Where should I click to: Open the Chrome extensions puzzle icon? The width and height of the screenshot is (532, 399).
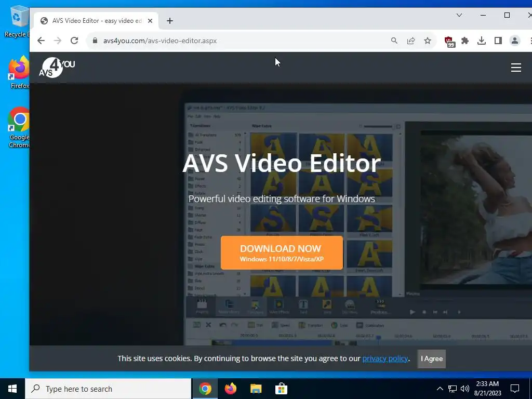[x=465, y=41]
